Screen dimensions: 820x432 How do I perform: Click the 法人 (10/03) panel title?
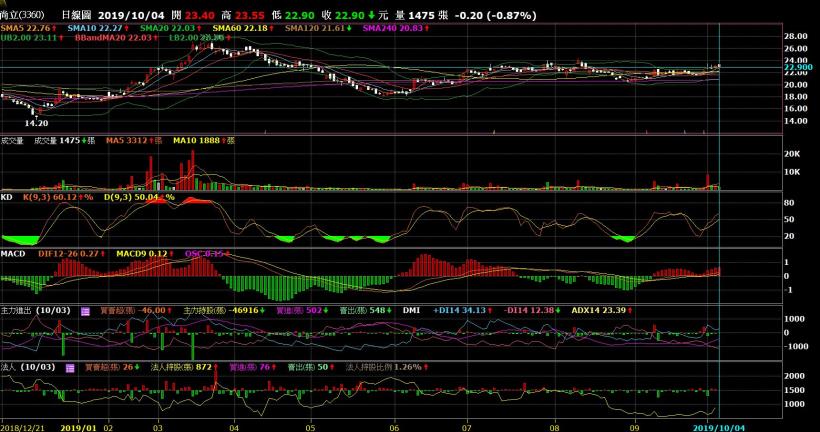28,367
